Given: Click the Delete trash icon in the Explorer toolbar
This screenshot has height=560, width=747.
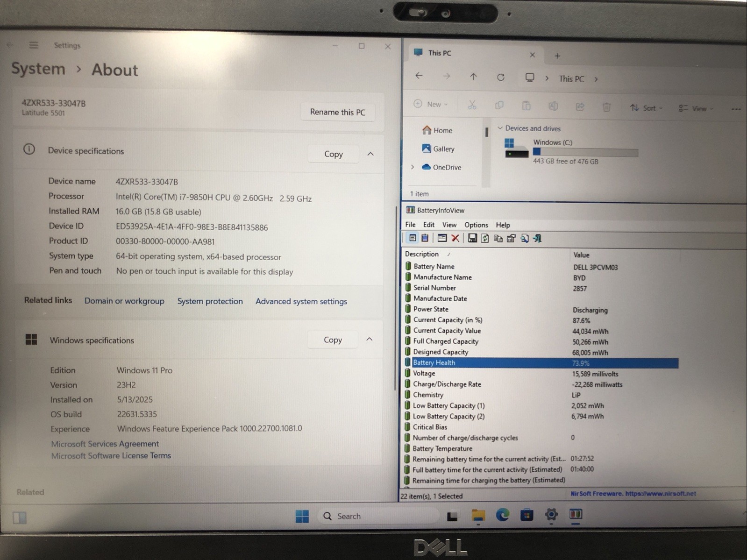Looking at the screenshot, I should coord(606,107).
